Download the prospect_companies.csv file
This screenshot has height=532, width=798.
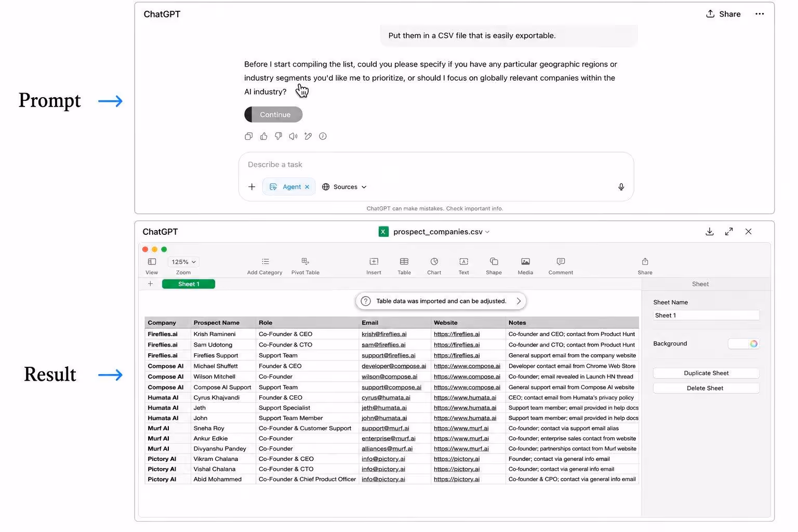709,232
